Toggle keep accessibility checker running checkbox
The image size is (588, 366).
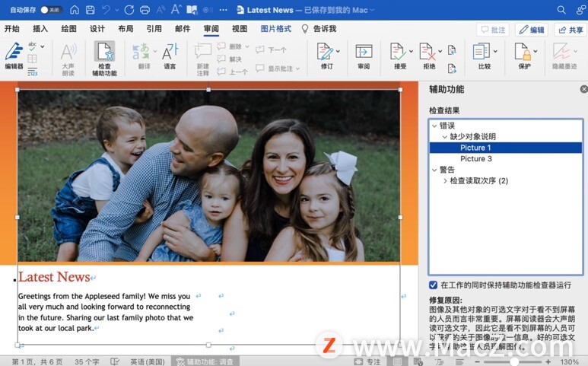coord(433,285)
